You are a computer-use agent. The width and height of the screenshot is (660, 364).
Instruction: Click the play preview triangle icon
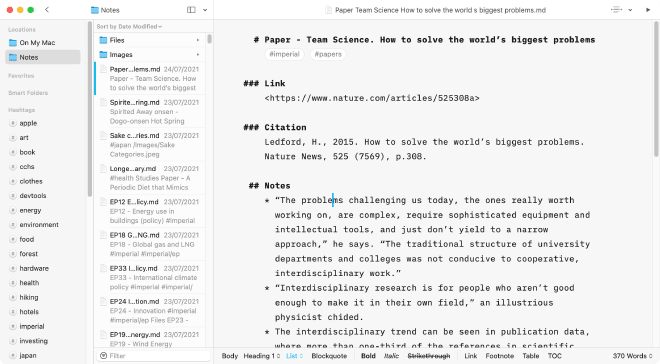click(x=648, y=10)
